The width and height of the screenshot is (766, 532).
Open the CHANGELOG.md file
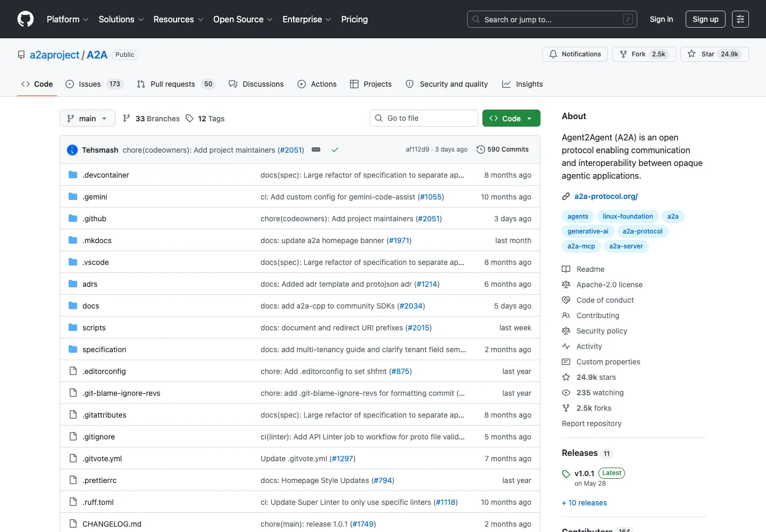pyautogui.click(x=112, y=524)
